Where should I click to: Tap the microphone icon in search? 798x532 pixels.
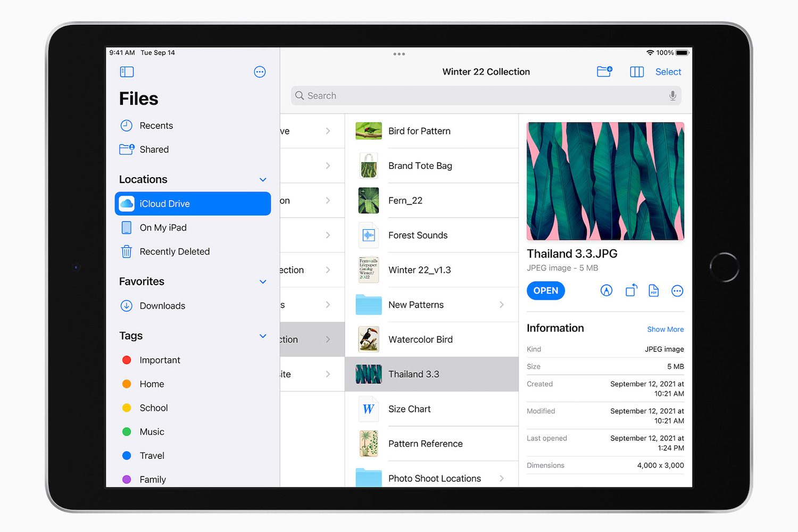click(x=672, y=96)
